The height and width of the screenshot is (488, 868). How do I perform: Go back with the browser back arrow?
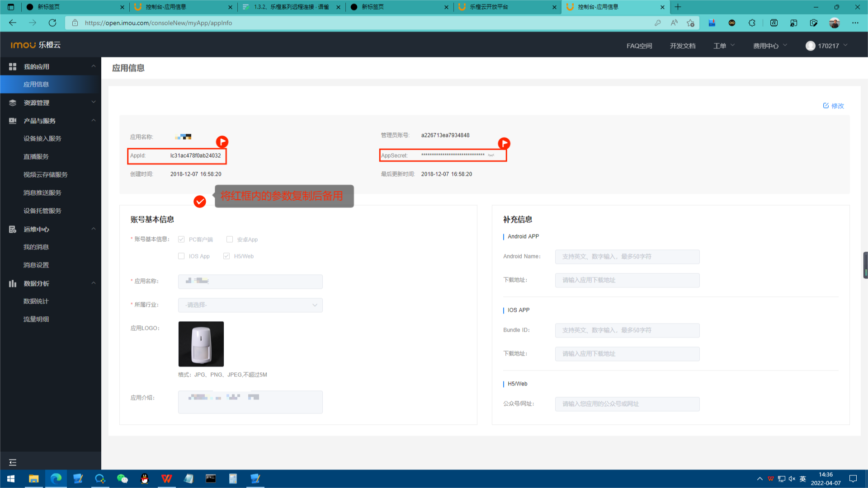coord(13,23)
